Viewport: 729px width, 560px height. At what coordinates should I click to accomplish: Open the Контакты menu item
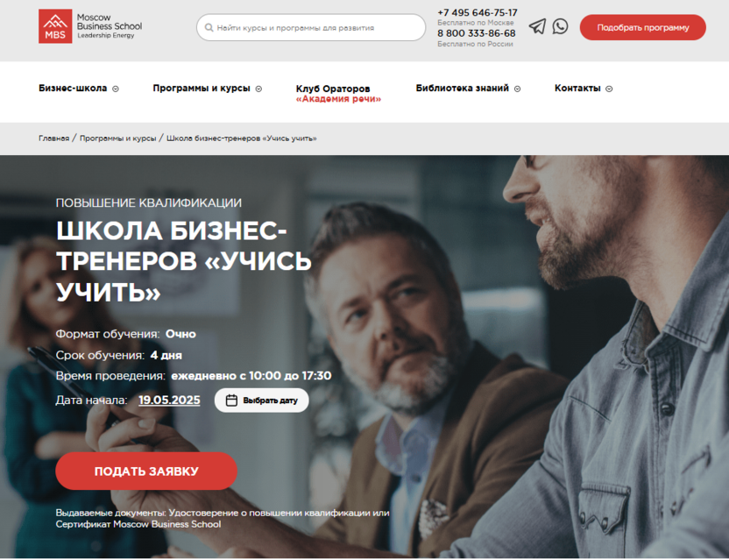pos(577,89)
